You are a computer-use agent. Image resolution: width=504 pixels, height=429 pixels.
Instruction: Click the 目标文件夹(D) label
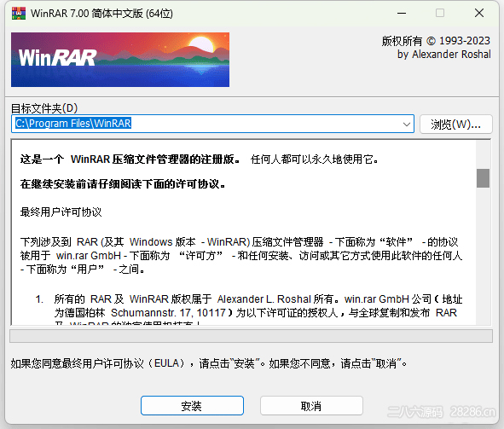coord(44,108)
